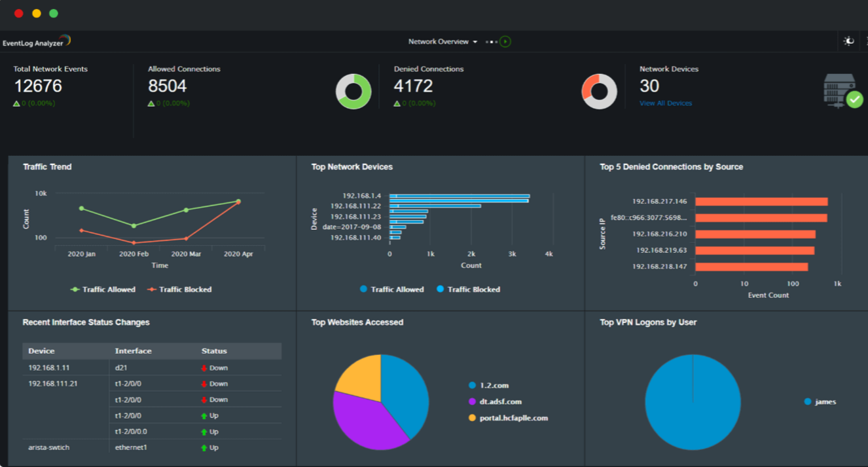The height and width of the screenshot is (467, 868).
Task: Toggle Traffic Blocked legend in Top Network Devices
Action: [x=468, y=290]
